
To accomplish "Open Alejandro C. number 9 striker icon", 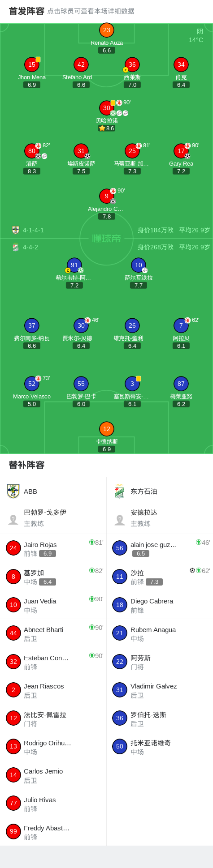I will pyautogui.click(x=107, y=196).
